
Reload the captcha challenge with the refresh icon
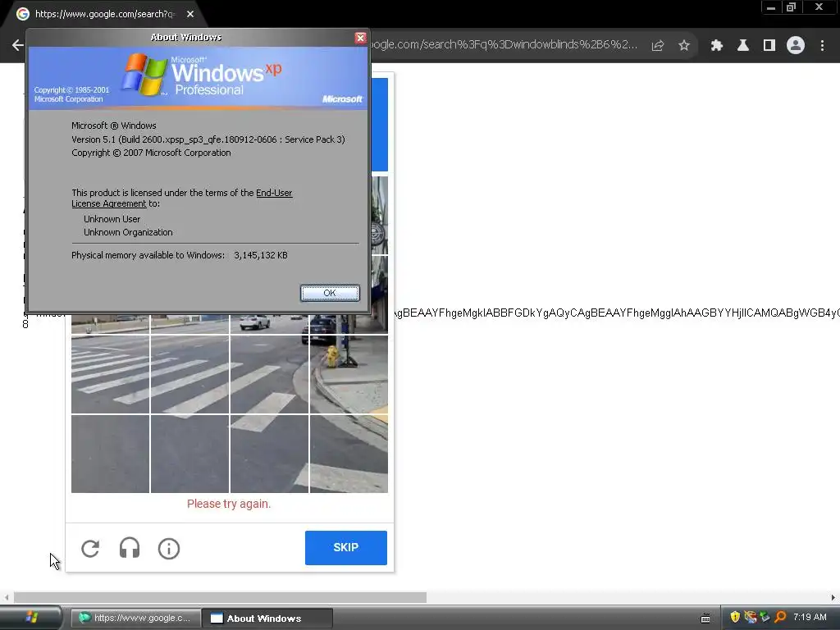(90, 548)
